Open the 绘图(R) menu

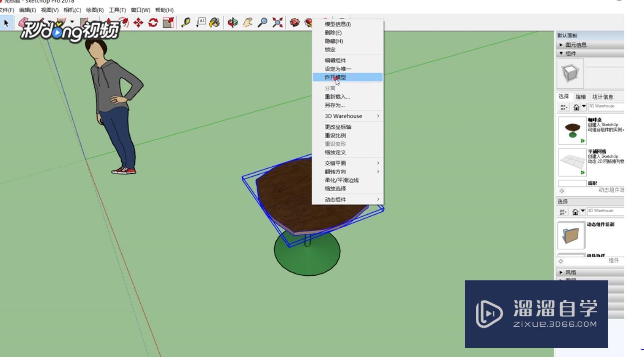(95, 10)
